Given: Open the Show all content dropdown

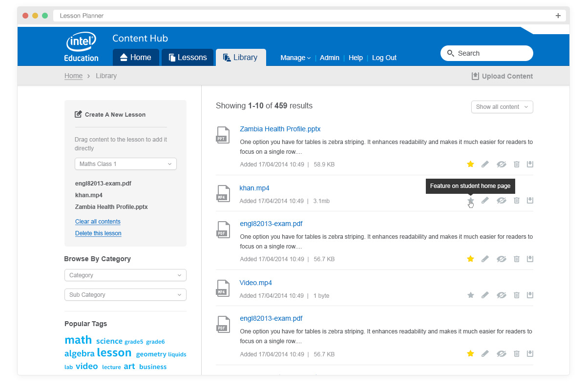Looking at the screenshot, I should pyautogui.click(x=502, y=106).
